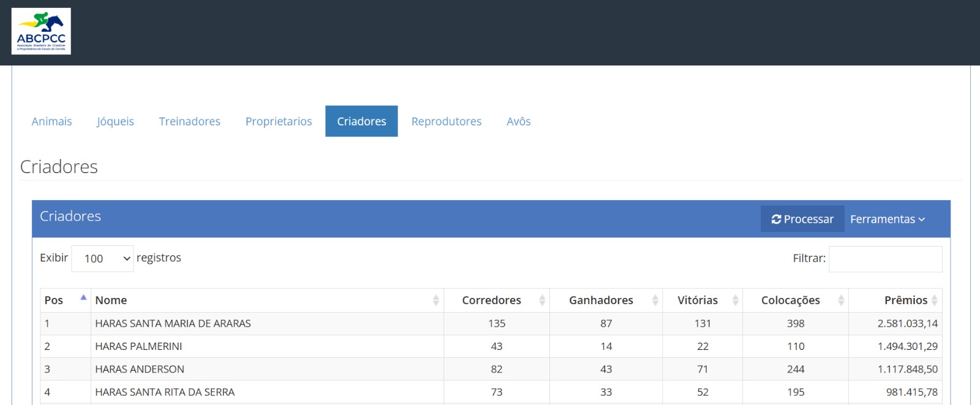Click the ABCPCC logo
Image resolution: width=980 pixels, height=405 pixels.
pos(41,31)
